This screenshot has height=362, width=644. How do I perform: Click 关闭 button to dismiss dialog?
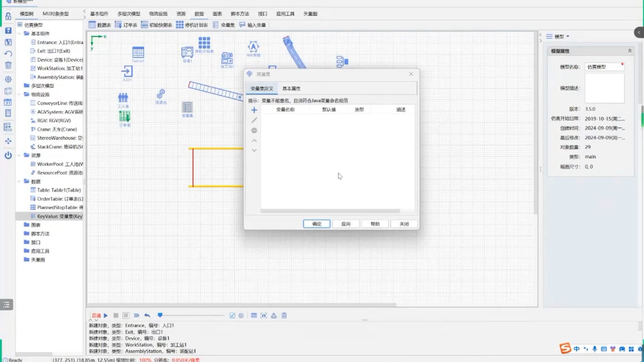(404, 224)
